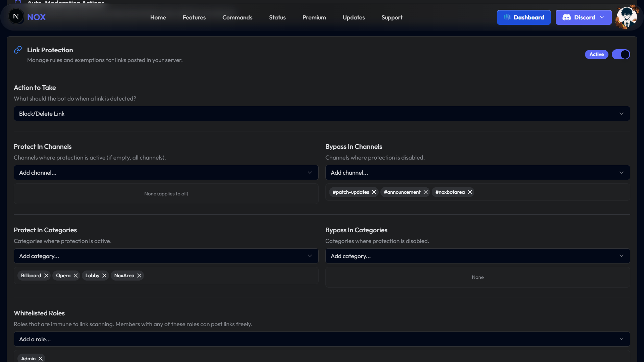Viewport: 644px width, 362px height.
Task: Open Whitelisted Roles add a role dropdown
Action: coord(322,339)
